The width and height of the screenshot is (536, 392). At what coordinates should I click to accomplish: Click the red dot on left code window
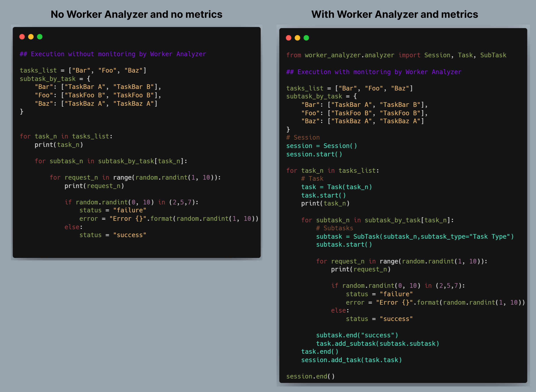pos(22,37)
